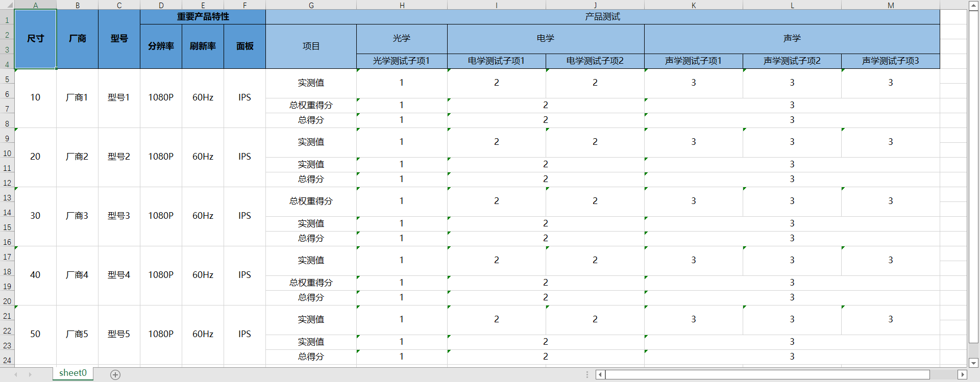Select the 电学 header cell
The height and width of the screenshot is (382, 980).
click(x=546, y=39)
